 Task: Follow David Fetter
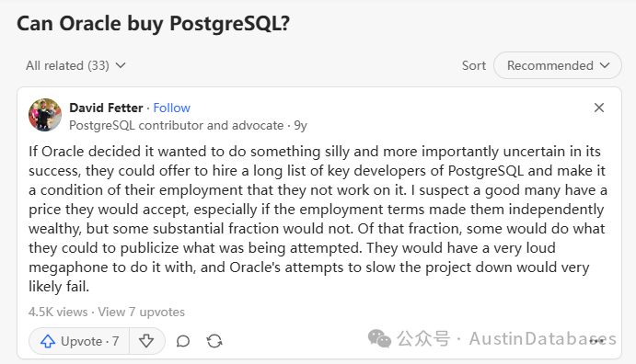171,108
